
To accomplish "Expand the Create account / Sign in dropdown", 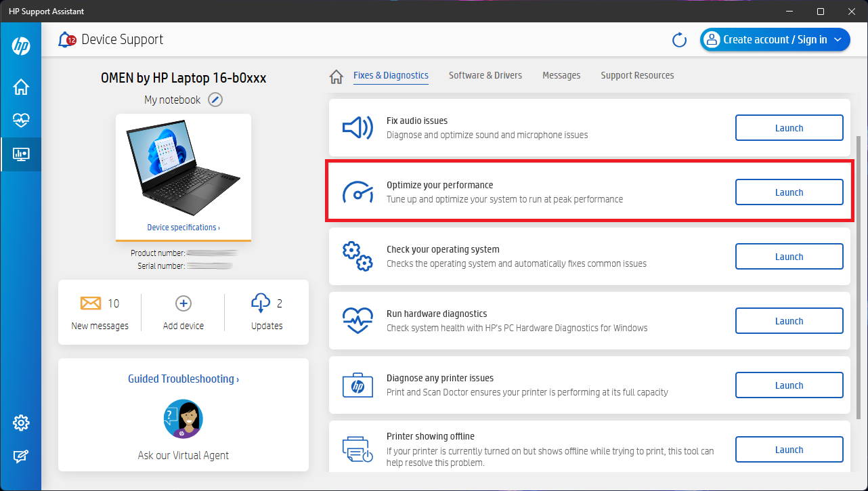I will [838, 40].
